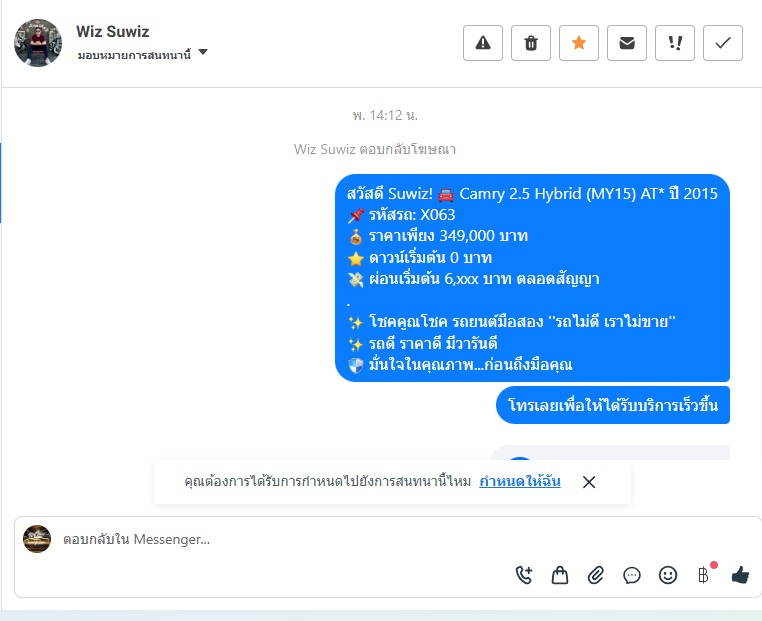The image size is (762, 621).
Task: Move conversation to trash
Action: click(531, 43)
